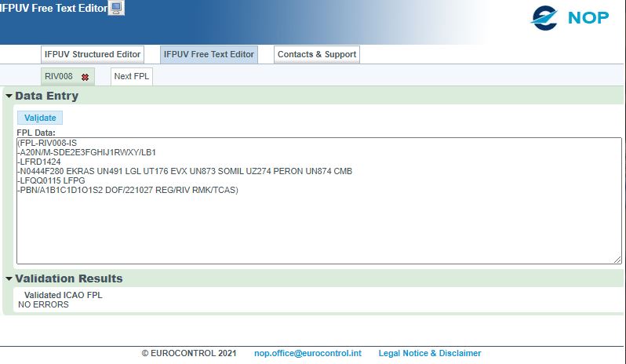Click the Validate button
Viewport: 626px width, 364px height.
40,118
